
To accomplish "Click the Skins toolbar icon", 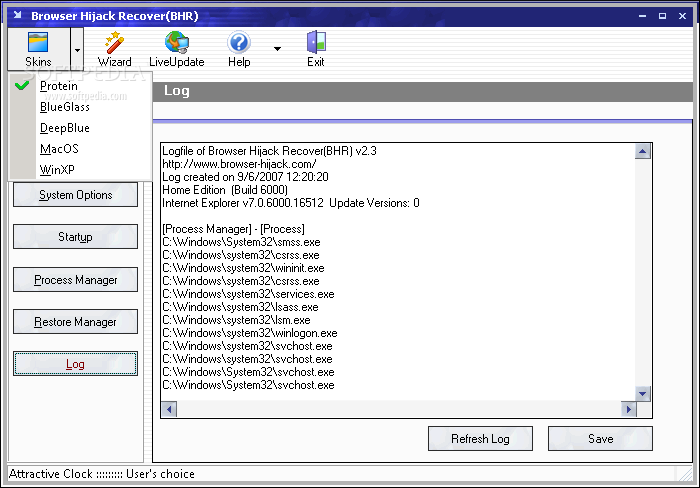I will (38, 49).
